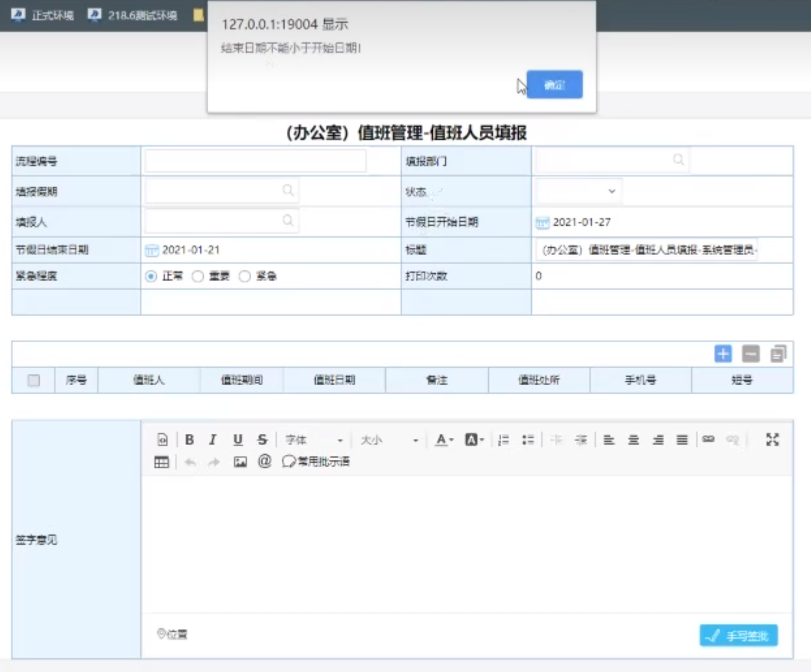Click the 值班处所 column header

[539, 381]
